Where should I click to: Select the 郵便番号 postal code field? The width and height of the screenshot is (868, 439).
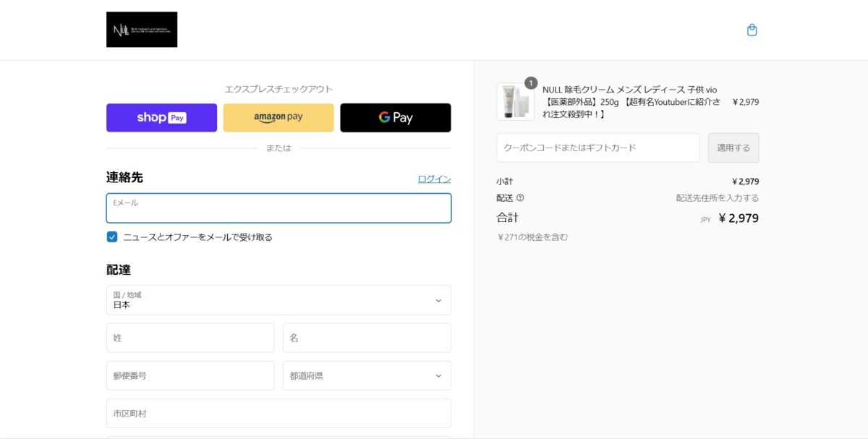click(190, 376)
